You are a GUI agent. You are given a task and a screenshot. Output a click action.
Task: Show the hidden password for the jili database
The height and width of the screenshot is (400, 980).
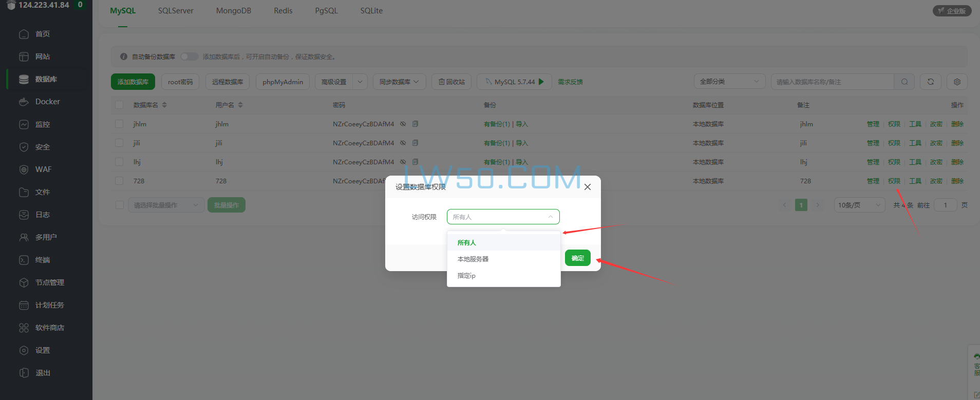[403, 143]
